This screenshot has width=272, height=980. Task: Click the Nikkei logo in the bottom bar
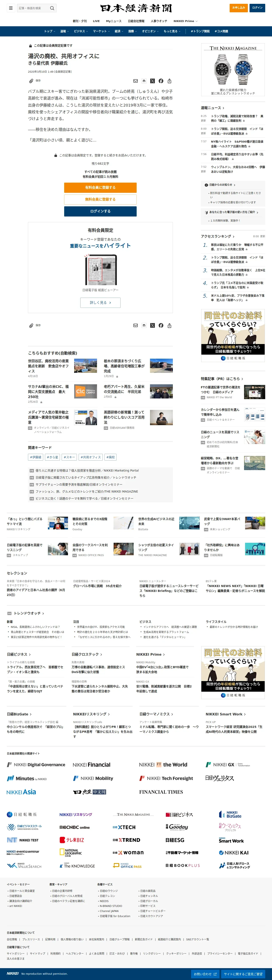[12, 973]
